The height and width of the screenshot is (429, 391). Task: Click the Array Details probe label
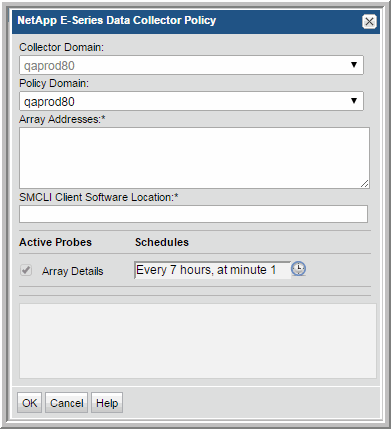coord(72,271)
